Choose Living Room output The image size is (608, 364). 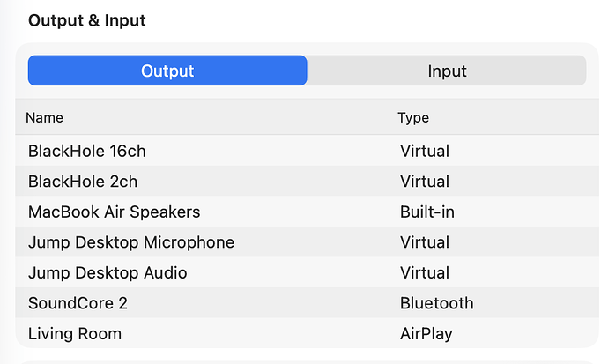click(x=75, y=334)
